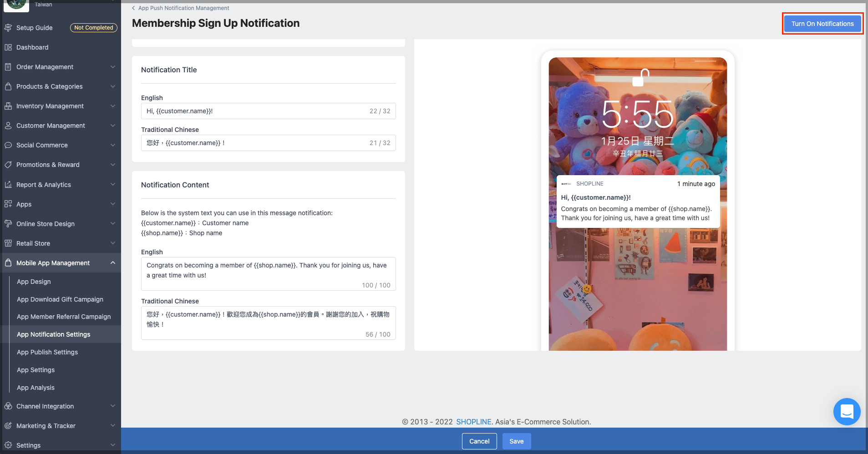Edit the English notification title field
The height and width of the screenshot is (454, 868).
[269, 111]
